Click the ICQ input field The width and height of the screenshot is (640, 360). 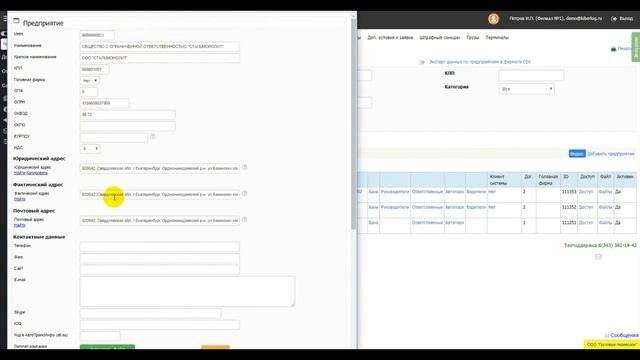(160, 325)
